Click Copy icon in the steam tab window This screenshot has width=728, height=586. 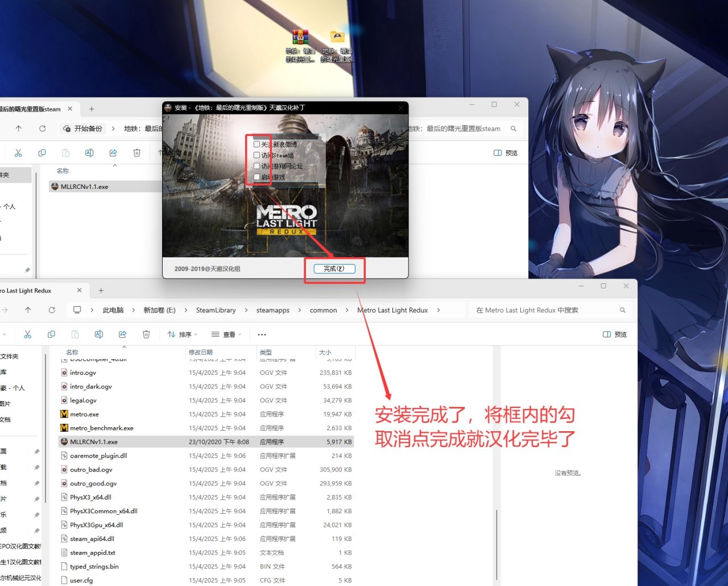click(42, 153)
